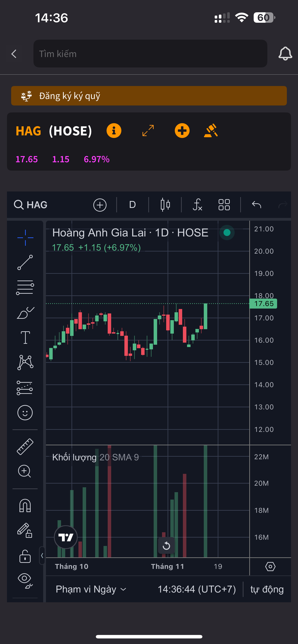Select the ruler measure tool
This screenshot has height=644, width=298.
25,446
